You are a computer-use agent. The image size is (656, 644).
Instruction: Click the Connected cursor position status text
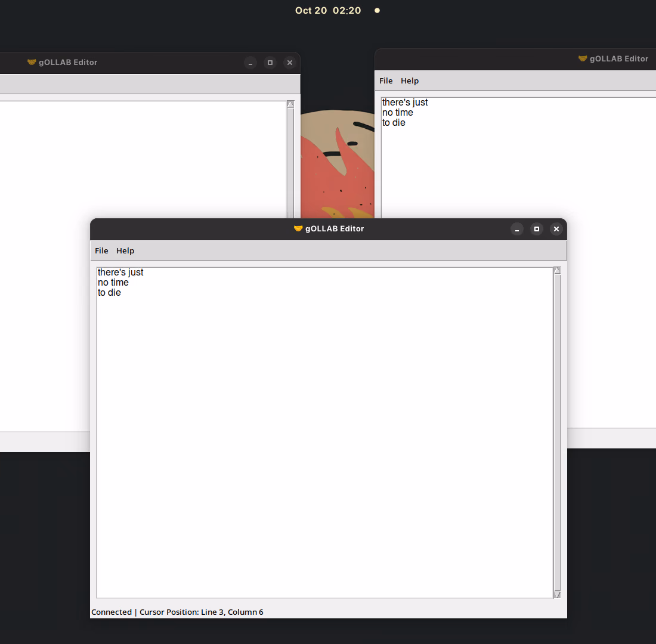tap(177, 612)
